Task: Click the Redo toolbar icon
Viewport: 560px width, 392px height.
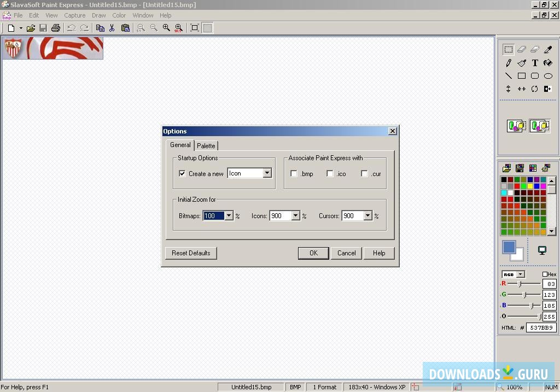Action: point(84,28)
